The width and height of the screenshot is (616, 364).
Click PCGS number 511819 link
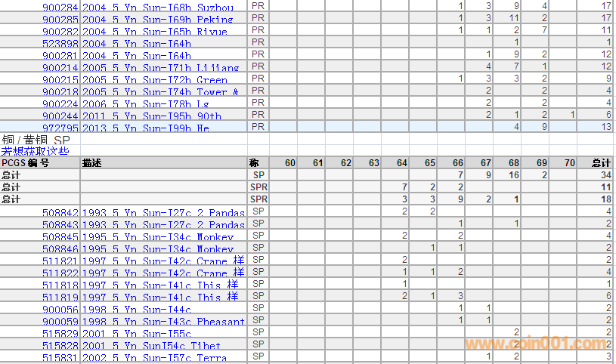pos(60,298)
